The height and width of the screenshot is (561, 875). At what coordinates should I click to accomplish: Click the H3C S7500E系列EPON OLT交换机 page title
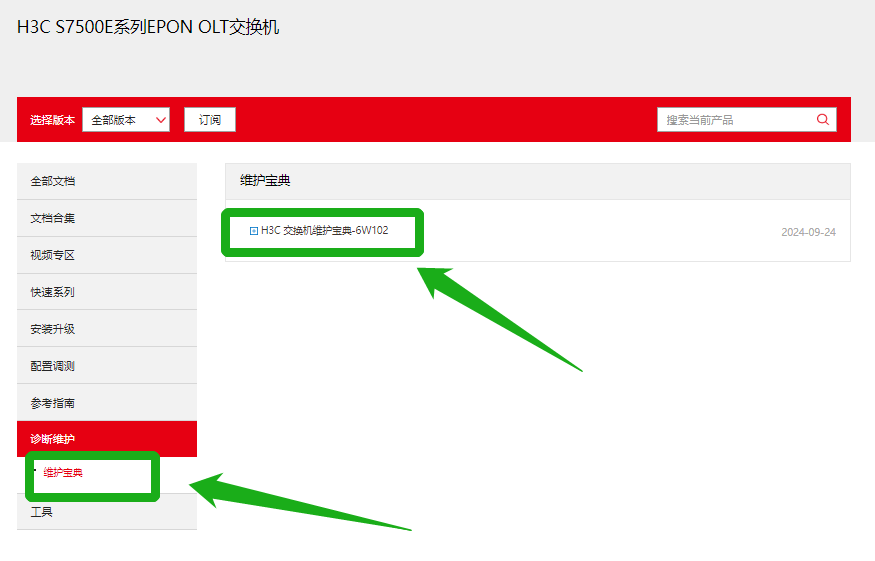coord(148,27)
